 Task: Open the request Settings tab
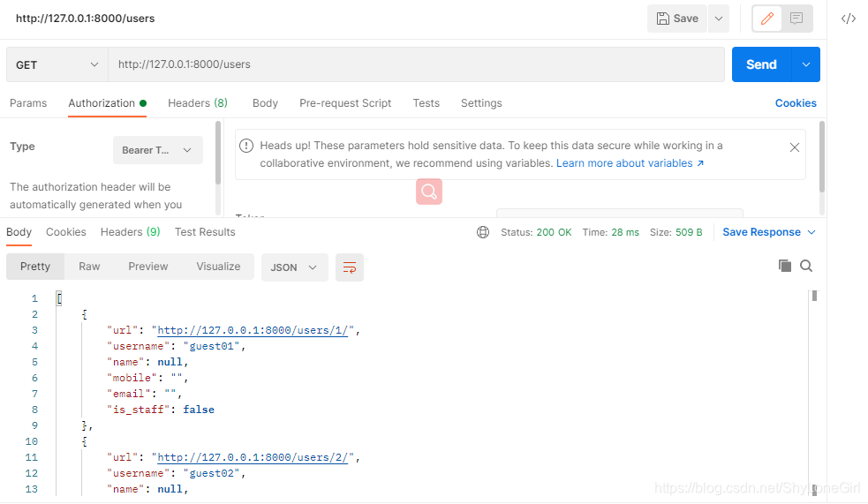pos(481,103)
